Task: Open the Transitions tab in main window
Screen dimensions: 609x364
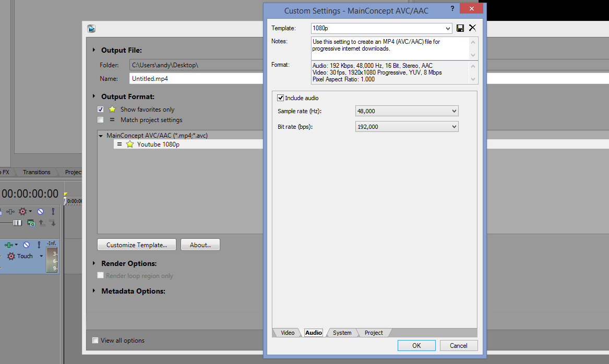Action: [x=37, y=172]
